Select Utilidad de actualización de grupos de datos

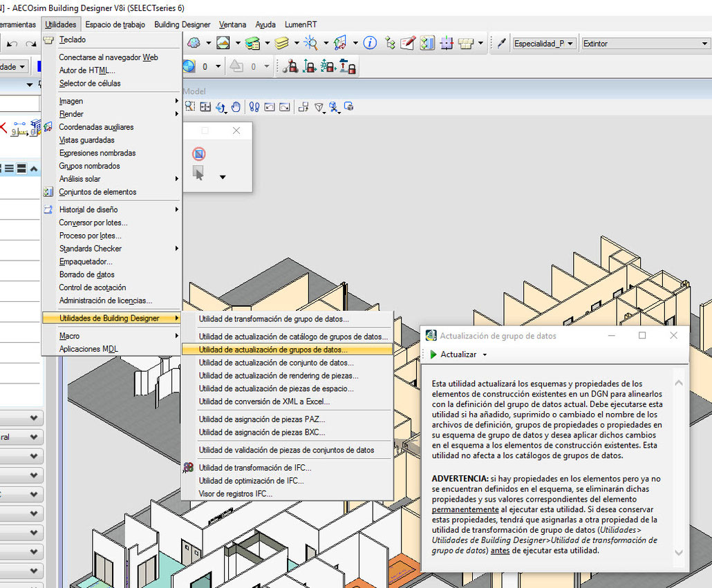tap(287, 350)
